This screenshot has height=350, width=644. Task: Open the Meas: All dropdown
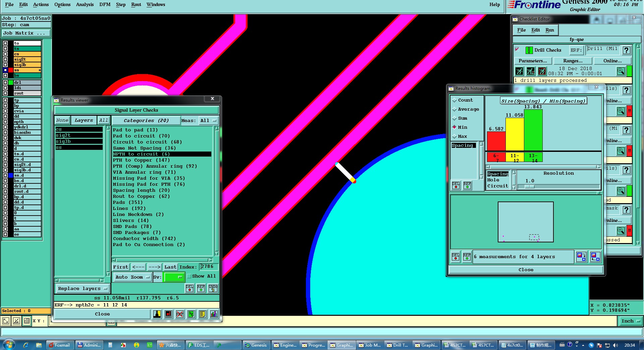tap(209, 121)
